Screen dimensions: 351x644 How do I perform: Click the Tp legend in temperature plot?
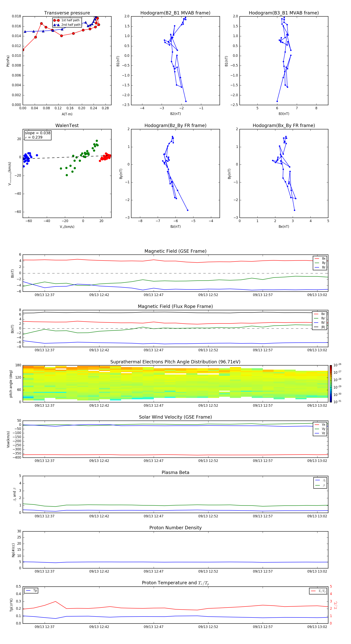(x=31, y=591)
